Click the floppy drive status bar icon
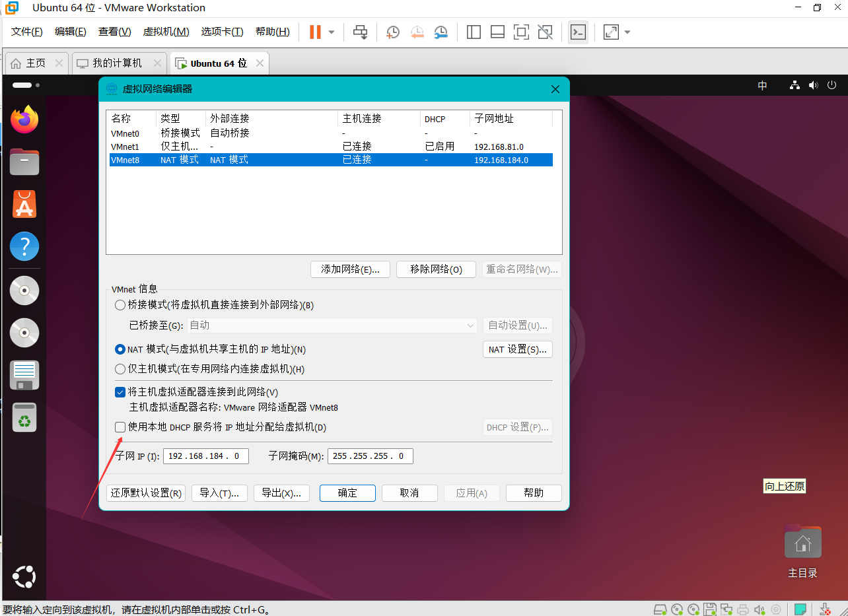This screenshot has width=848, height=616. click(x=710, y=609)
